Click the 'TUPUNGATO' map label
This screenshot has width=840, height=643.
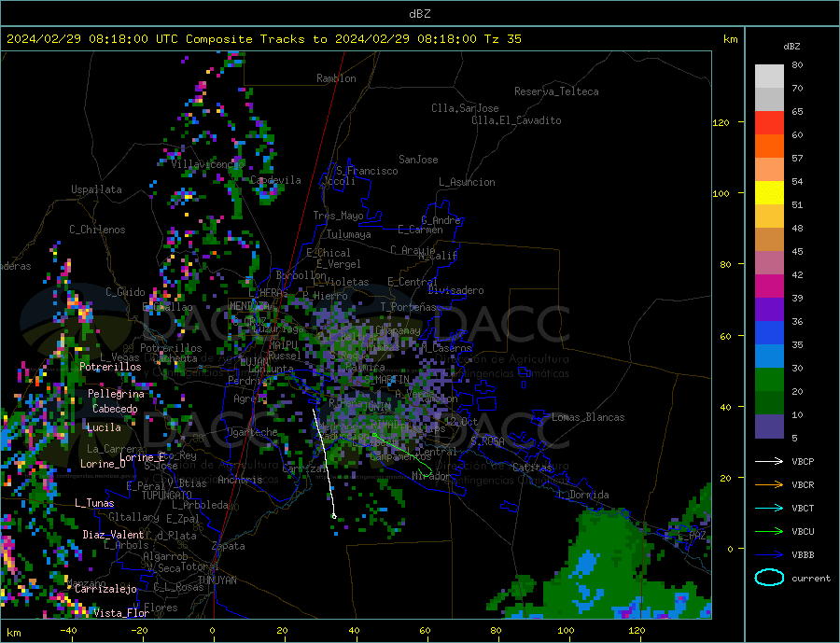[x=167, y=496]
